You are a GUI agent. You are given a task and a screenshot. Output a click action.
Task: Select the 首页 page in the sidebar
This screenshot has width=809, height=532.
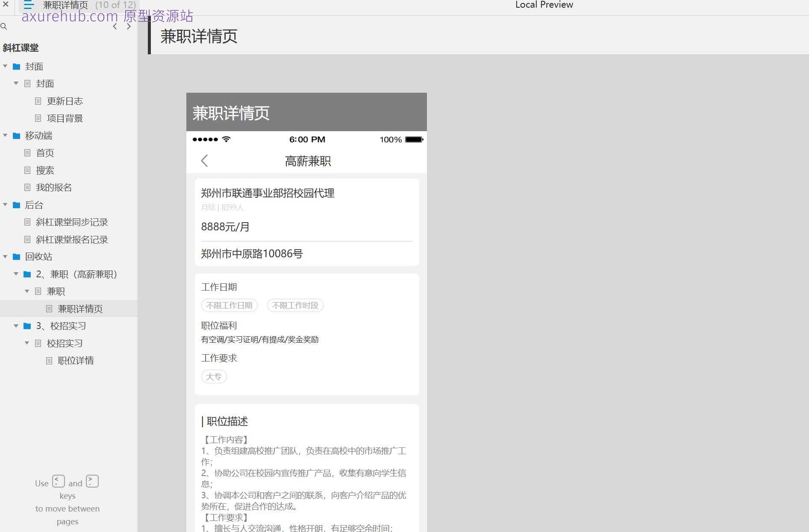click(45, 153)
